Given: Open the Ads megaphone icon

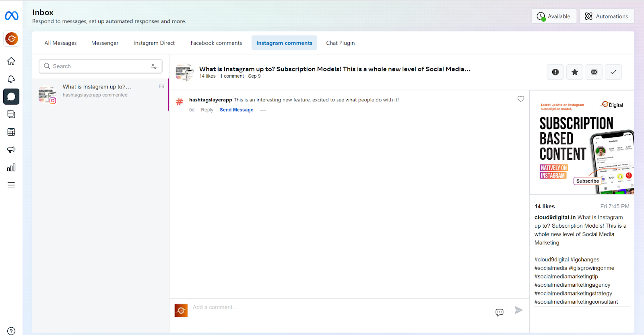Looking at the screenshot, I should coord(11,150).
